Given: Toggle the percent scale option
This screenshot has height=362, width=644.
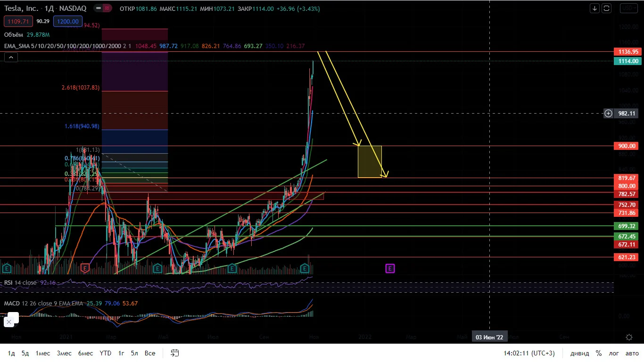Looking at the screenshot, I should click(598, 353).
